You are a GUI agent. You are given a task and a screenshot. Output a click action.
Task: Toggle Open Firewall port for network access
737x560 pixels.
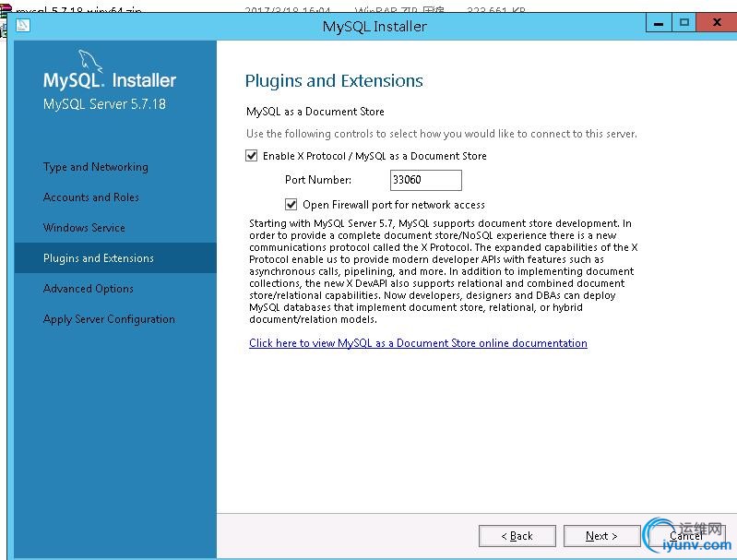pos(291,205)
